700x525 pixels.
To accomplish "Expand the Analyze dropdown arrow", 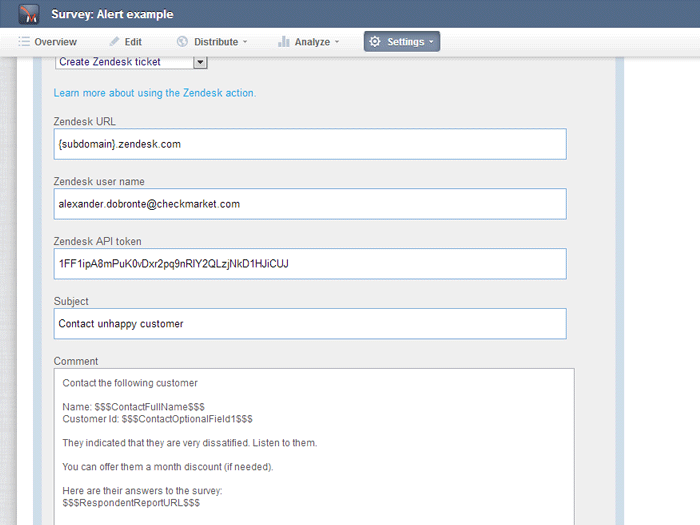I will [337, 43].
